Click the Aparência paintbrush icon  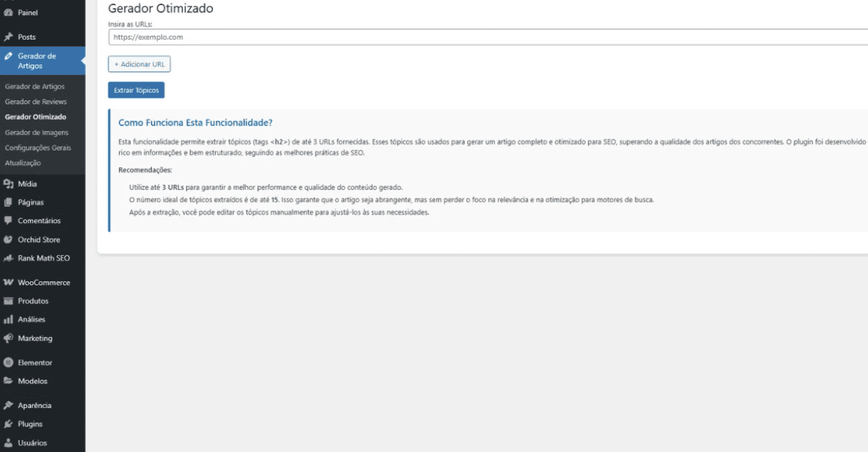pyautogui.click(x=9, y=405)
